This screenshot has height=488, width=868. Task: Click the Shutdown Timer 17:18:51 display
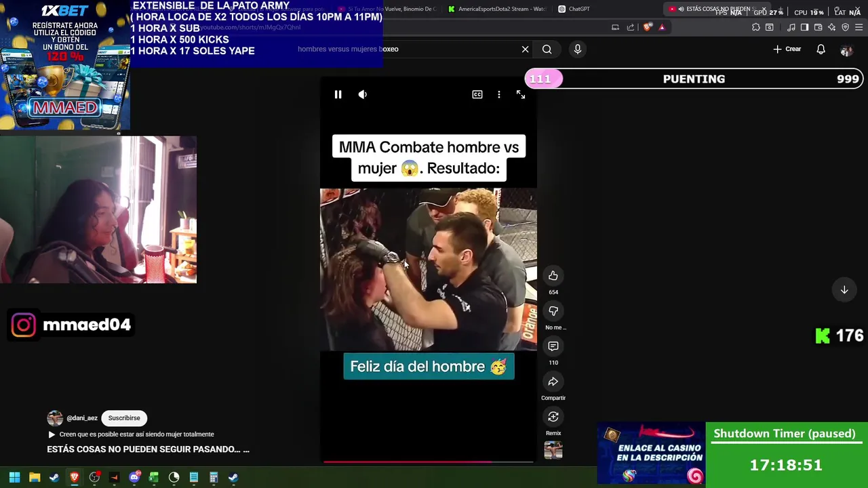tap(785, 466)
